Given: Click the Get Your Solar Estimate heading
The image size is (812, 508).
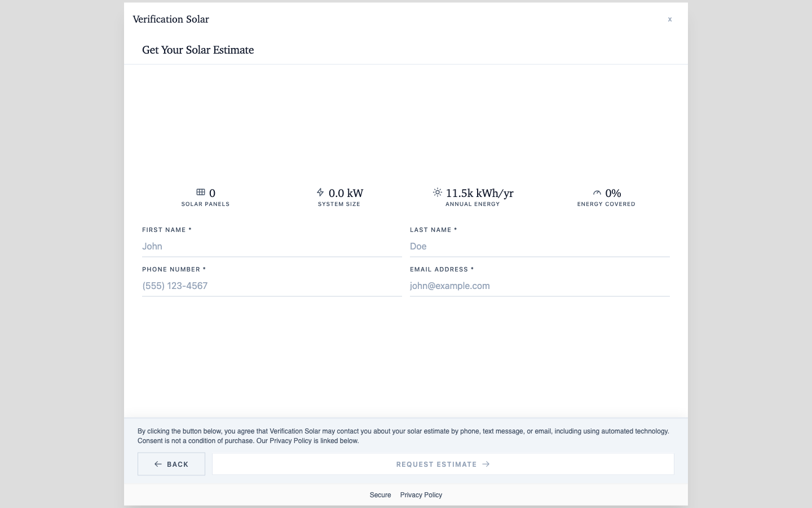Looking at the screenshot, I should coord(198,50).
